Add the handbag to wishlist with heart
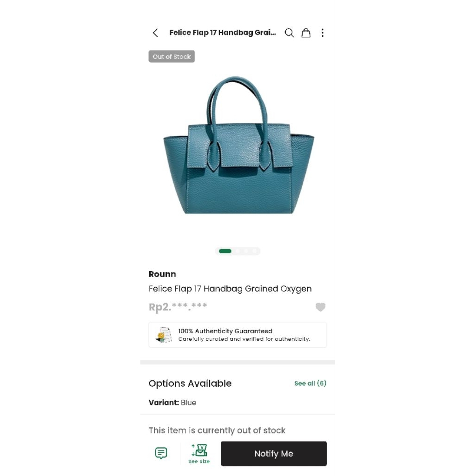476x476 pixels. click(320, 307)
